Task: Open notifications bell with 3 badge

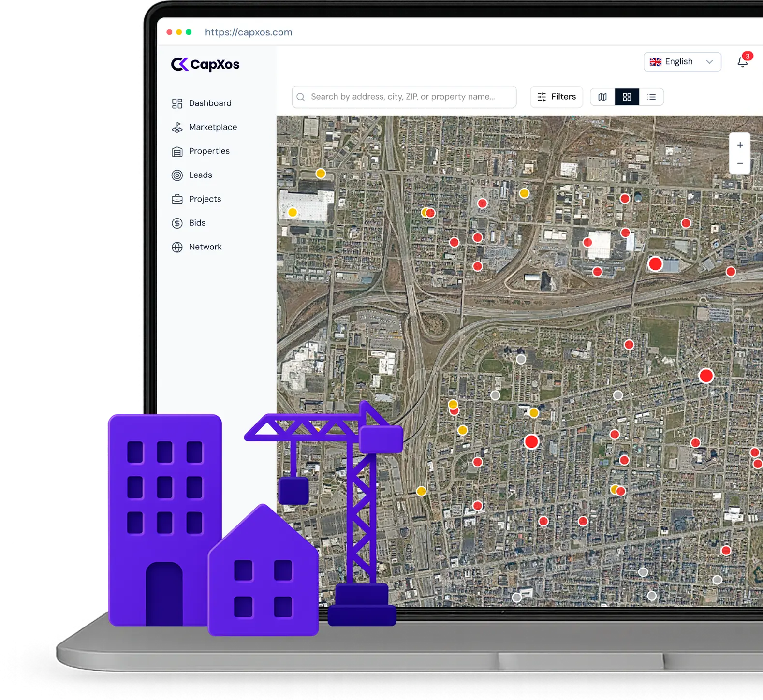Action: (x=744, y=61)
